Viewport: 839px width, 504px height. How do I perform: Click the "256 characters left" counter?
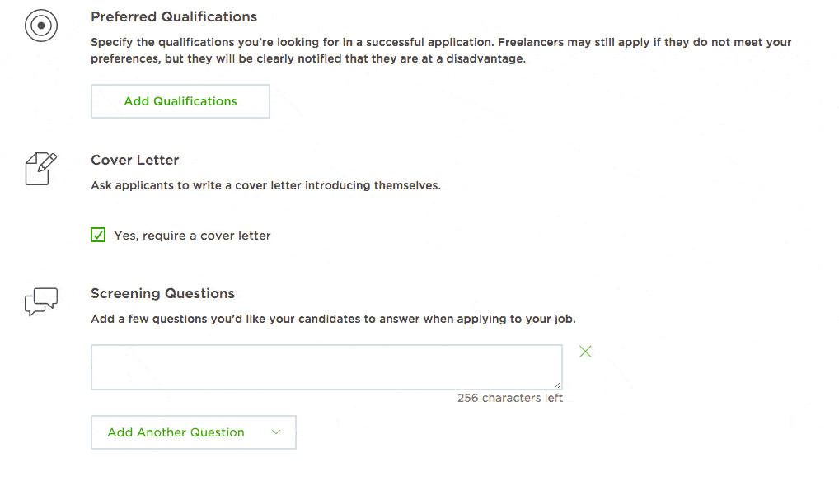(x=510, y=398)
